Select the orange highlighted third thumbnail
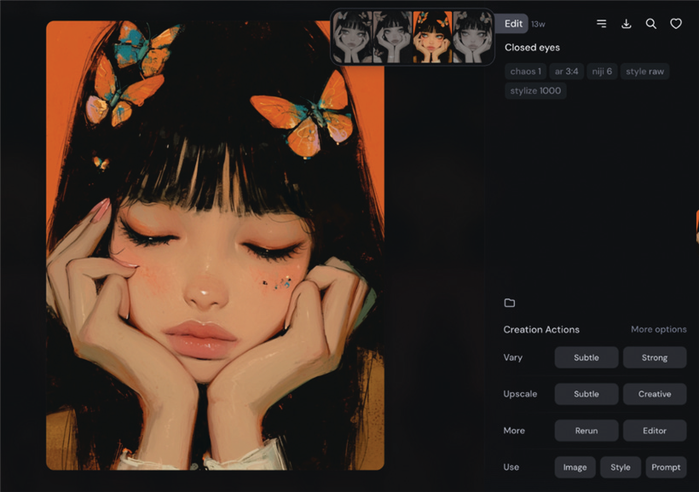Screen dimensions: 699x492 [432, 37]
